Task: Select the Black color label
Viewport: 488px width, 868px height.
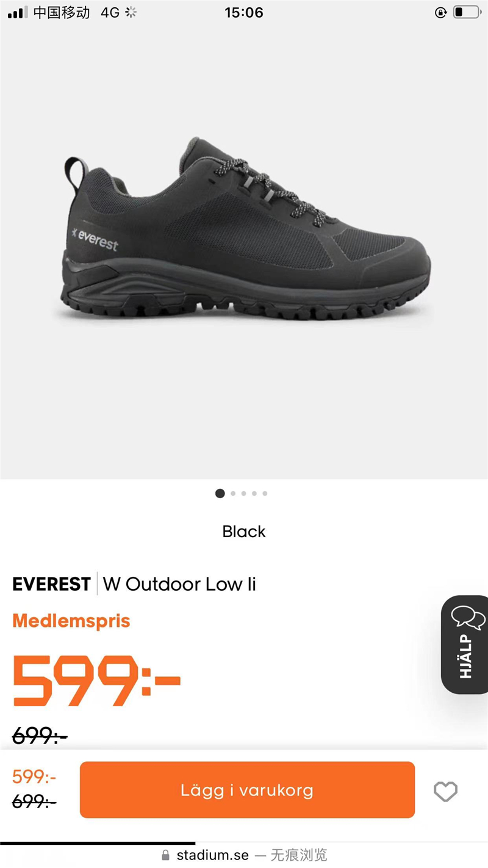Action: click(x=244, y=531)
